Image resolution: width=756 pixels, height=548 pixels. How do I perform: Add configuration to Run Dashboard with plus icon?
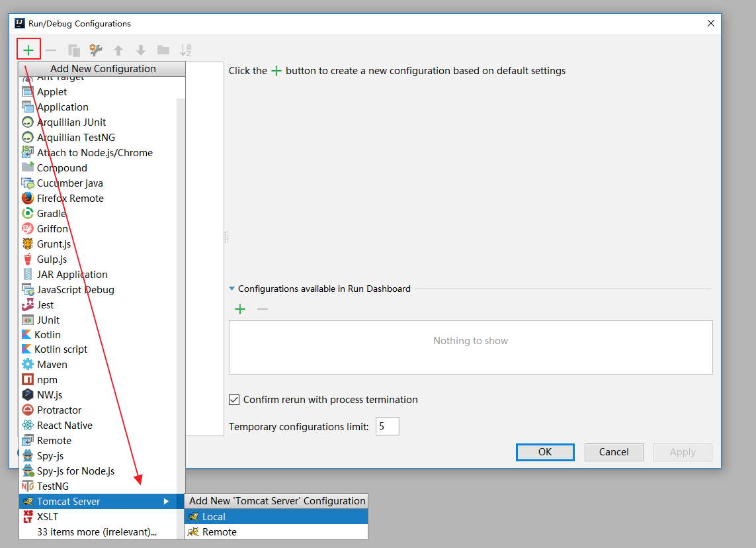[240, 309]
